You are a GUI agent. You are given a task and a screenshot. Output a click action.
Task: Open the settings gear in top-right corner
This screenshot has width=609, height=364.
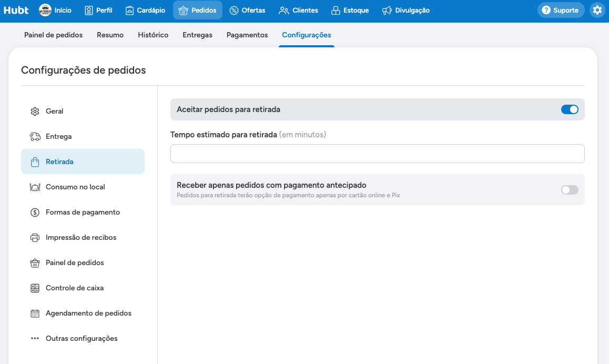(597, 10)
